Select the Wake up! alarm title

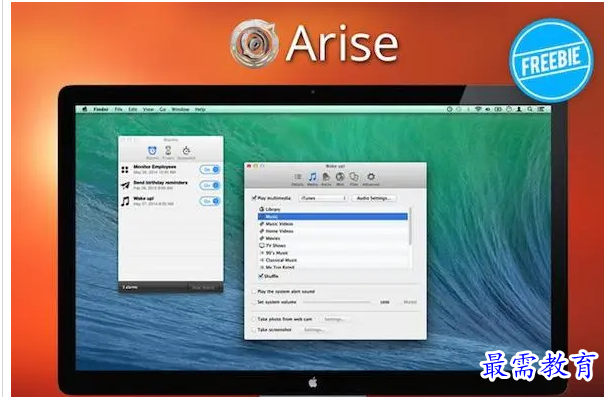point(143,198)
